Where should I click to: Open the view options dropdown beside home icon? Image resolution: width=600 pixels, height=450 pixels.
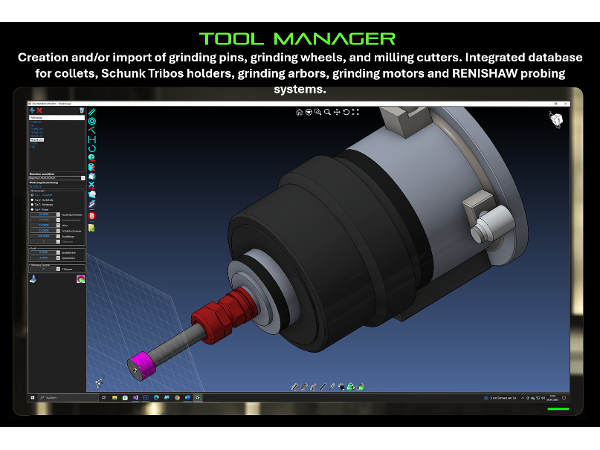[308, 112]
